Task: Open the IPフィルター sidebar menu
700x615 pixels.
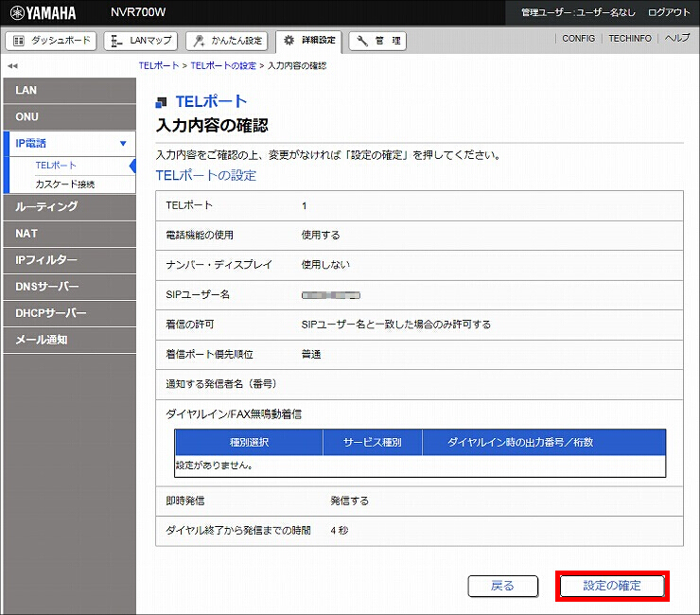Action: (x=70, y=260)
